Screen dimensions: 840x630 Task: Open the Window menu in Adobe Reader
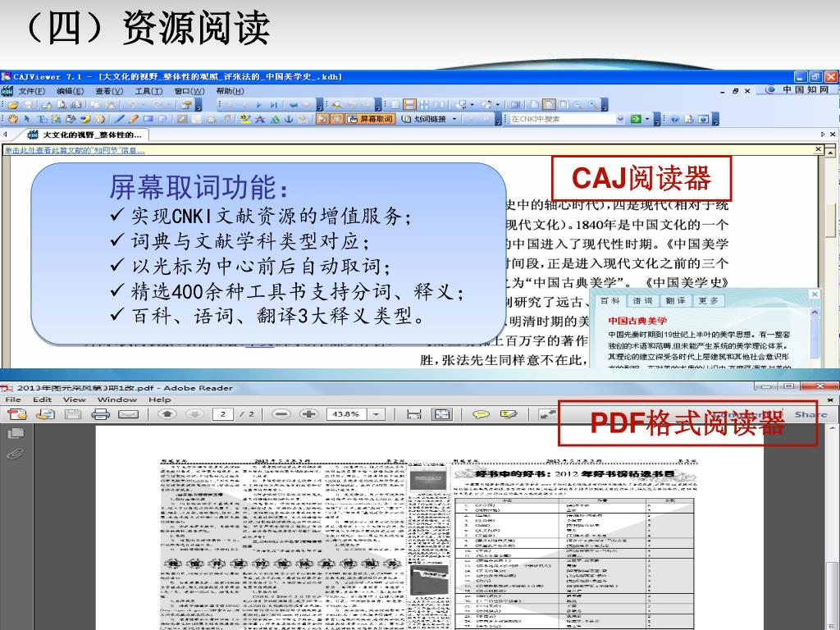click(x=117, y=399)
